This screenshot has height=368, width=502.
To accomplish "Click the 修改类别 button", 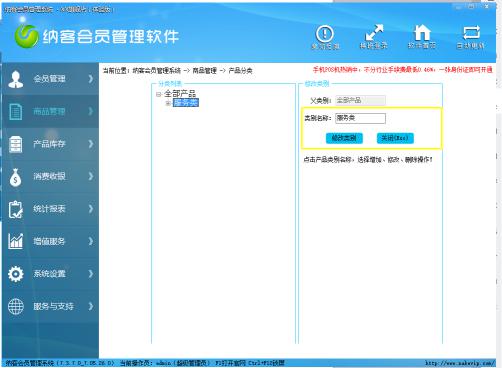I will click(344, 138).
